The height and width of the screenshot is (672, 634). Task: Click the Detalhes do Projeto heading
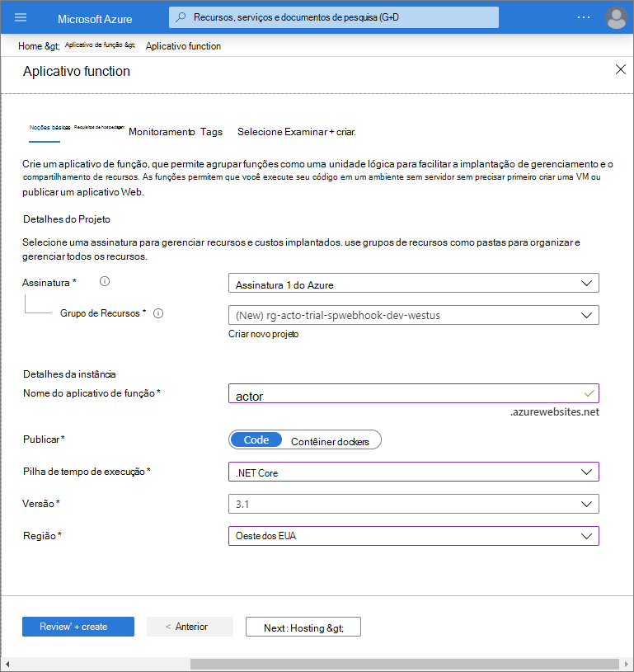[x=67, y=219]
